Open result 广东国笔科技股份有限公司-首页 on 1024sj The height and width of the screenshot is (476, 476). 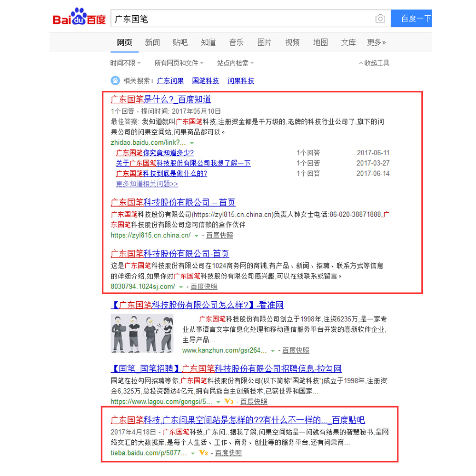pyautogui.click(x=170, y=254)
